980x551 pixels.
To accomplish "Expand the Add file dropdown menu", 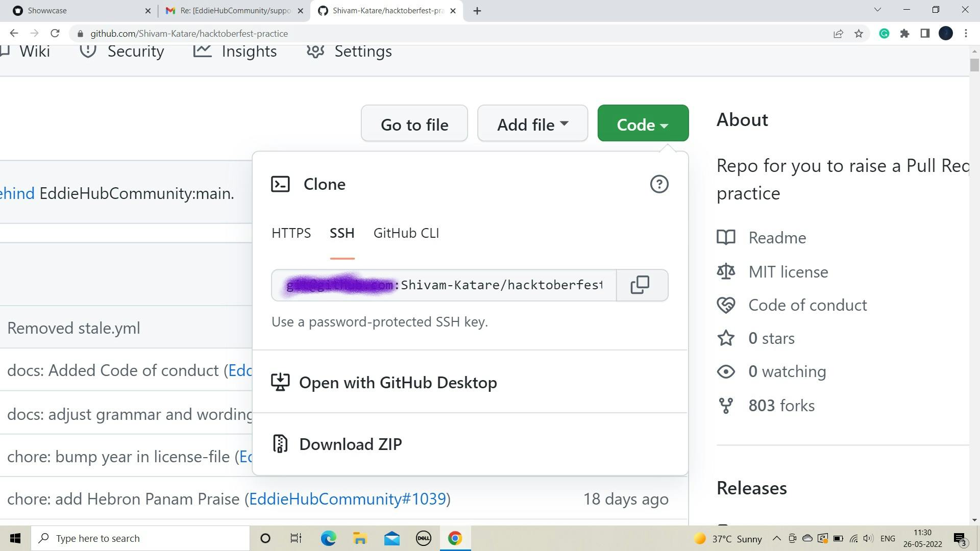I will pyautogui.click(x=532, y=124).
